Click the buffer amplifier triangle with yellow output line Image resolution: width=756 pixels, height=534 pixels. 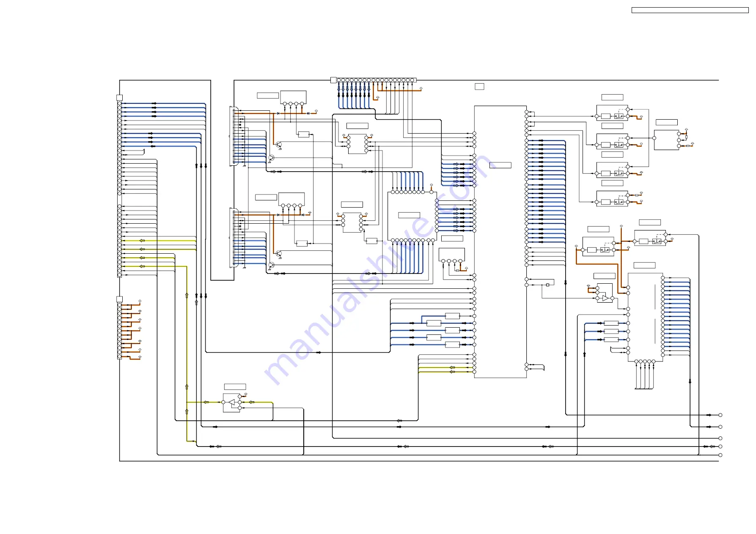[231, 402]
